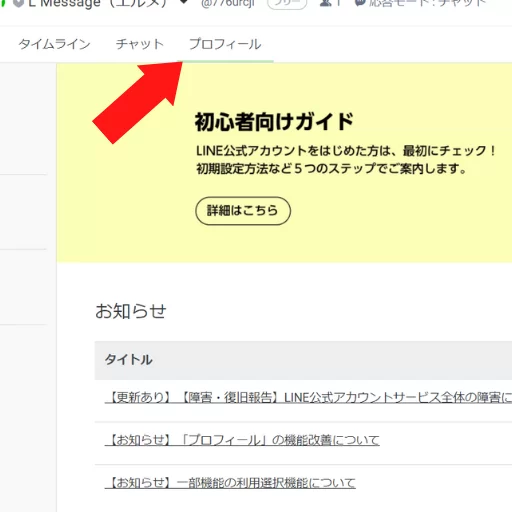Click the 詳細はこちら button
Screen dimensions: 512x512
243,211
